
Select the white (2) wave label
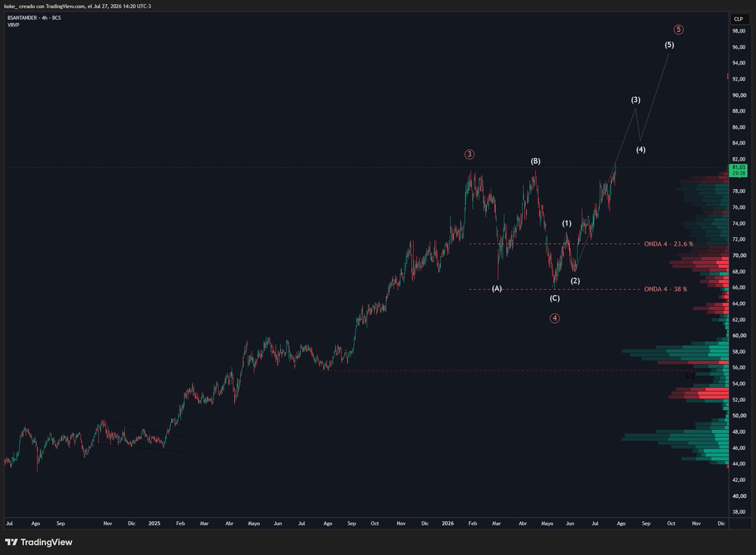point(575,280)
